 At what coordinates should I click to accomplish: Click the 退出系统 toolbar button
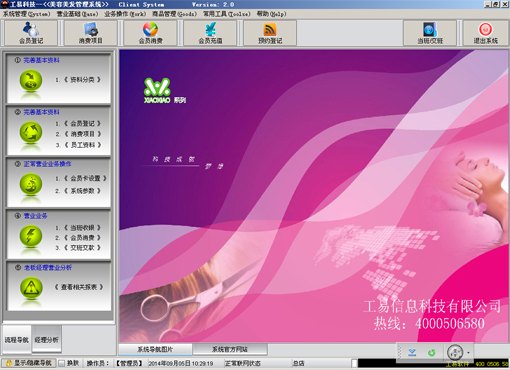[486, 33]
